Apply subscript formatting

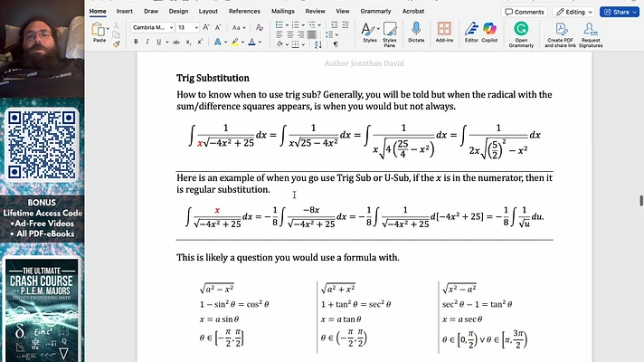(x=188, y=42)
